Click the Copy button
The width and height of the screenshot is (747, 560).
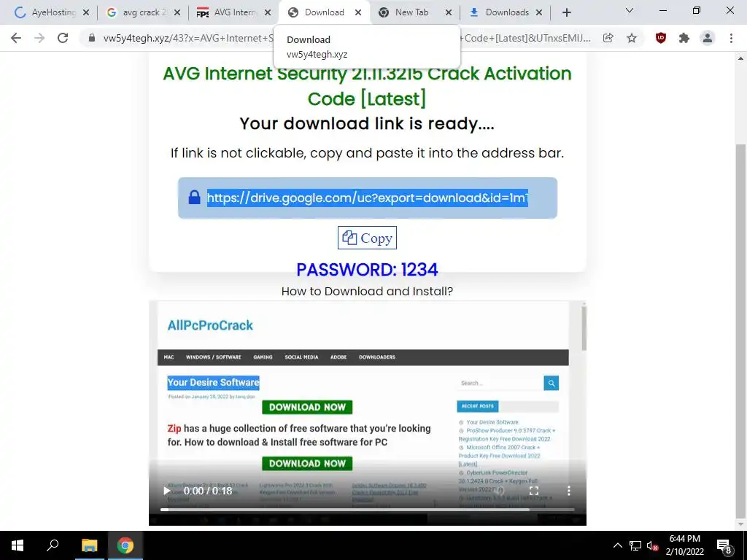[x=367, y=238]
